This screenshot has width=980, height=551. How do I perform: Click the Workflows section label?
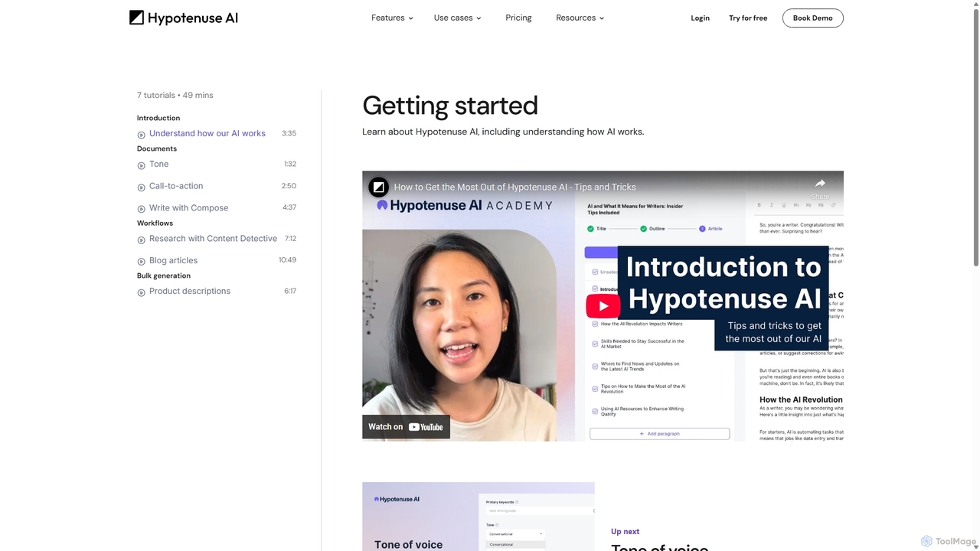tap(155, 223)
